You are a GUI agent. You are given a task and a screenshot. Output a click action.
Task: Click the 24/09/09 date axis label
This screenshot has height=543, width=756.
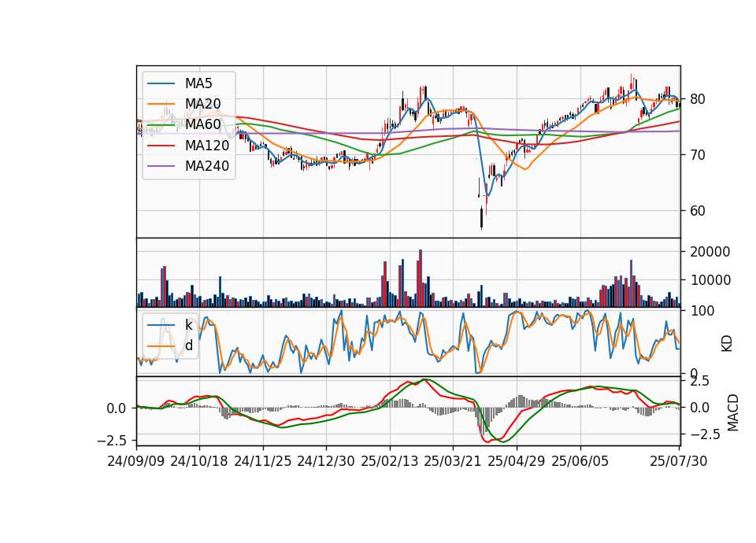(136, 461)
